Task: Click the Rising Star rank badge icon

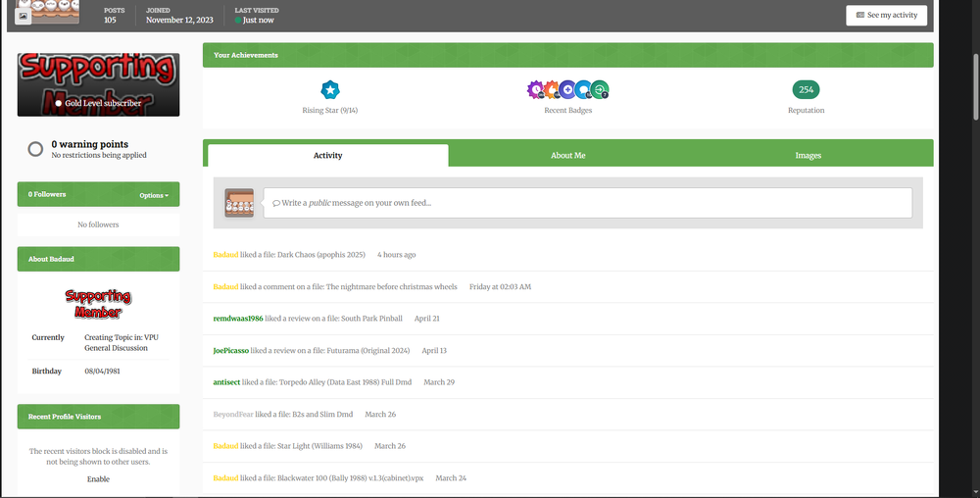Action: (x=330, y=90)
